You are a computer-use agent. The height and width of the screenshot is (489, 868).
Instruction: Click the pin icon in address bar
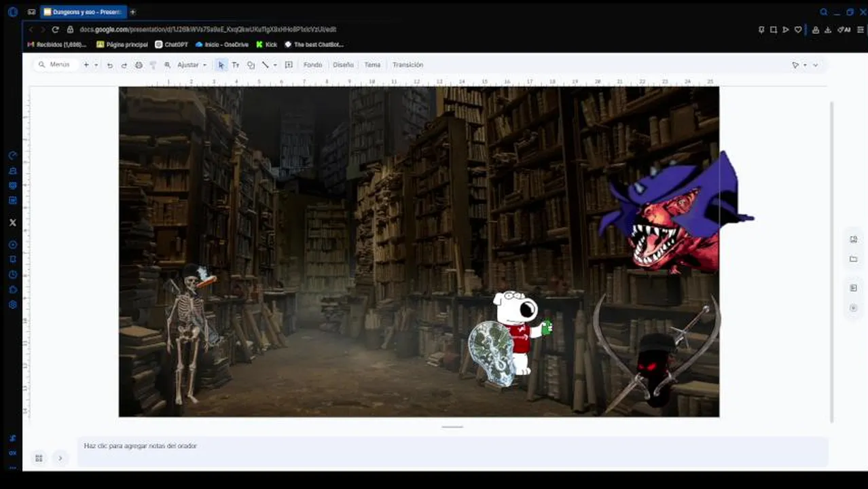click(x=761, y=29)
